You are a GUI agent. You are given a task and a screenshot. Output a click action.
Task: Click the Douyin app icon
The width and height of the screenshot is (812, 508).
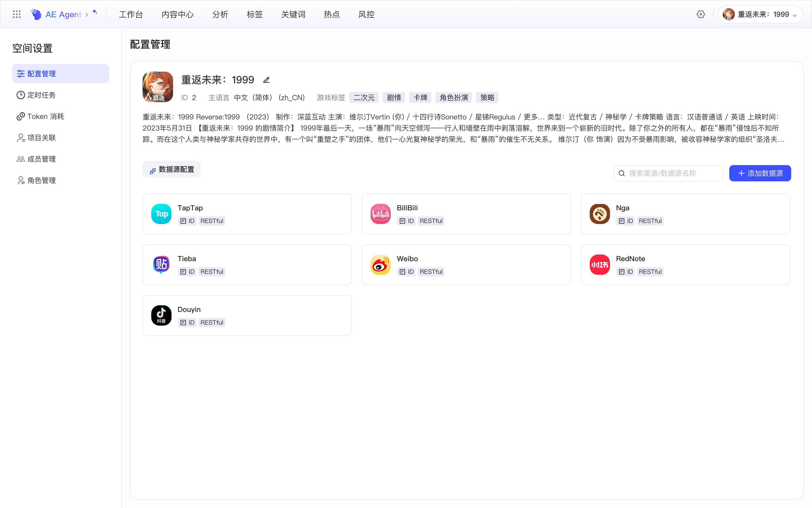point(161,315)
